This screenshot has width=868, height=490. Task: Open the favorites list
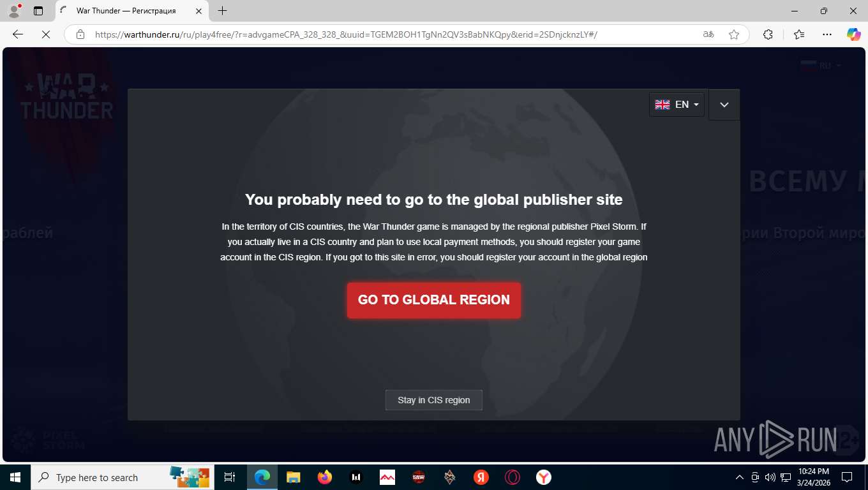799,34
